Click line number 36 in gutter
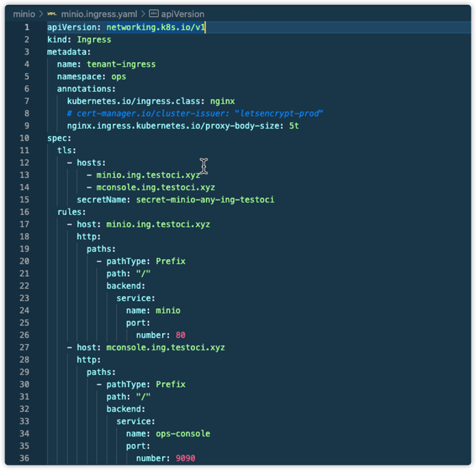The image size is (476, 470). point(24,458)
